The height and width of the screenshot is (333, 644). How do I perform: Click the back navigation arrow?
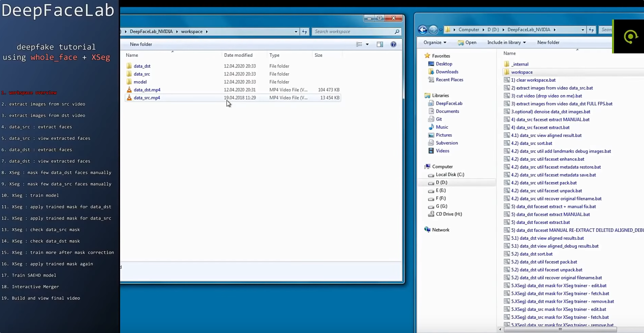point(423,30)
